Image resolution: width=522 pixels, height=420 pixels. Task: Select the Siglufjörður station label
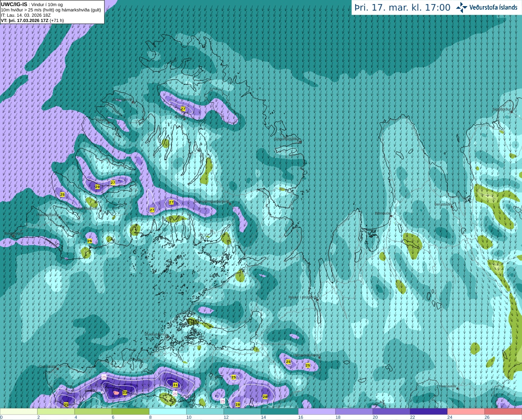501,109
